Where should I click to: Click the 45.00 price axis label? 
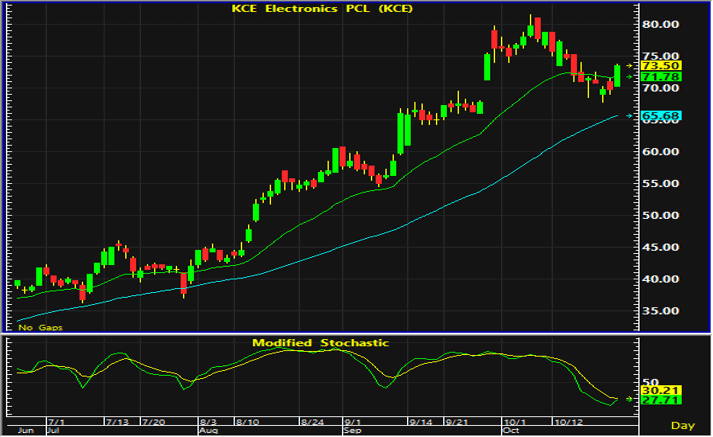(660, 247)
